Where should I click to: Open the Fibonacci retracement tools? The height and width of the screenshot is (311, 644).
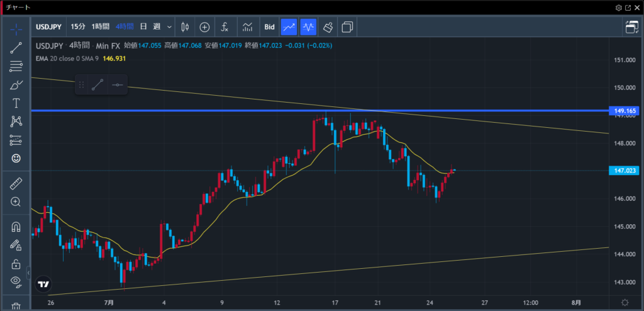16,66
